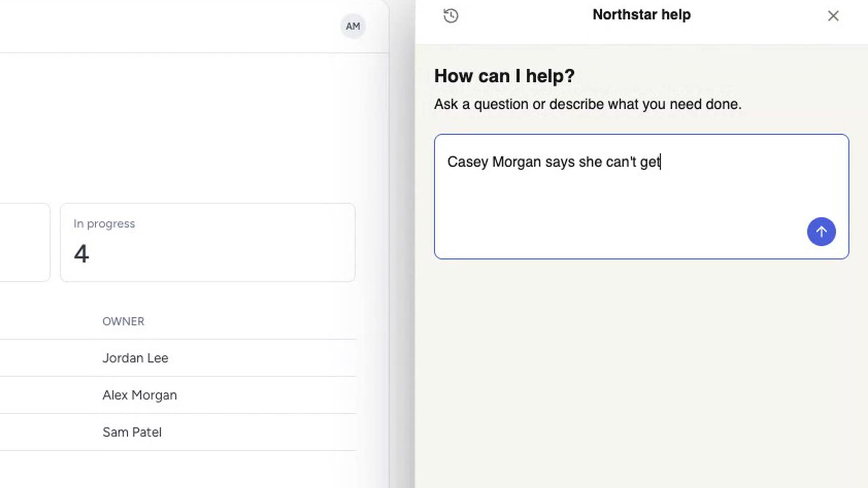
Task: Focus the help message text box
Action: [x=642, y=197]
